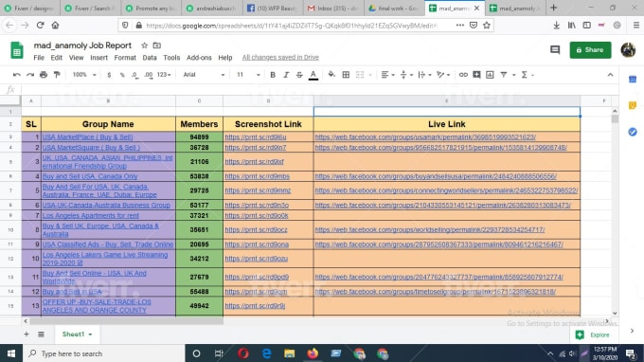Open text rotation dropdown
The image size is (644, 362).
coord(443,75)
